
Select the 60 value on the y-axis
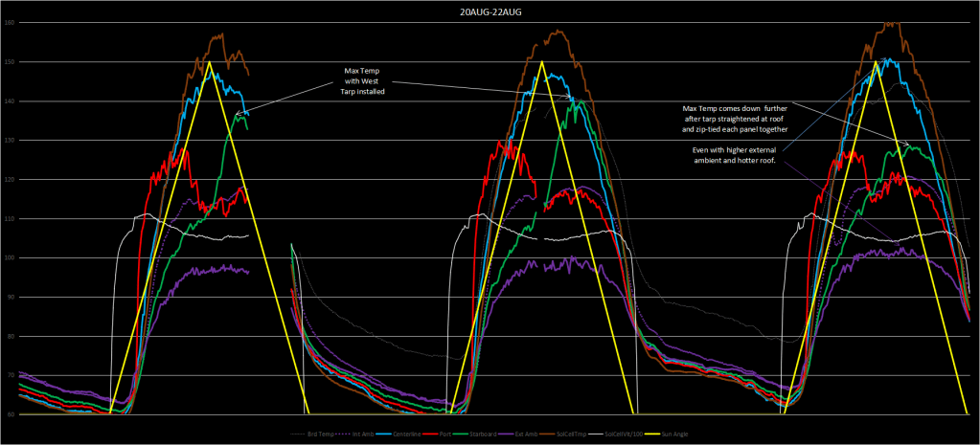[x=11, y=414]
